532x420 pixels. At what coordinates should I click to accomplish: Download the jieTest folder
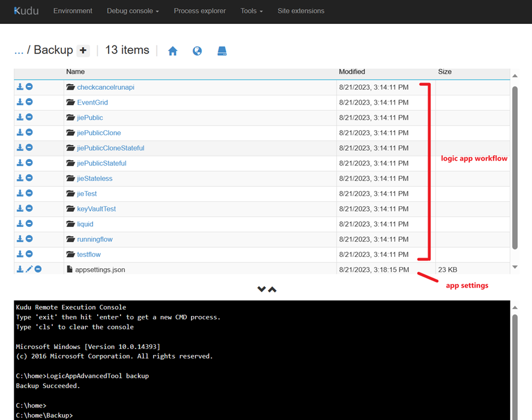20,193
